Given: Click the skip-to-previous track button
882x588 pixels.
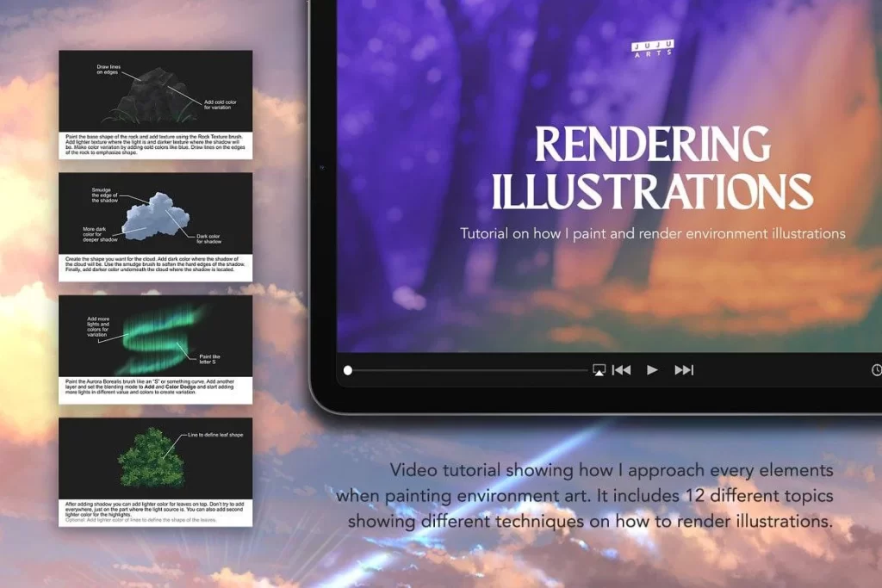Looking at the screenshot, I should coord(621,370).
